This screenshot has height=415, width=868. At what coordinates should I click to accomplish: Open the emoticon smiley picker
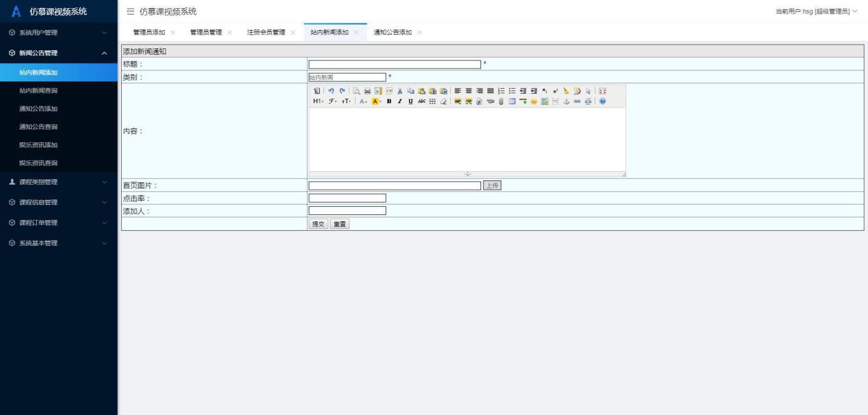tap(534, 101)
